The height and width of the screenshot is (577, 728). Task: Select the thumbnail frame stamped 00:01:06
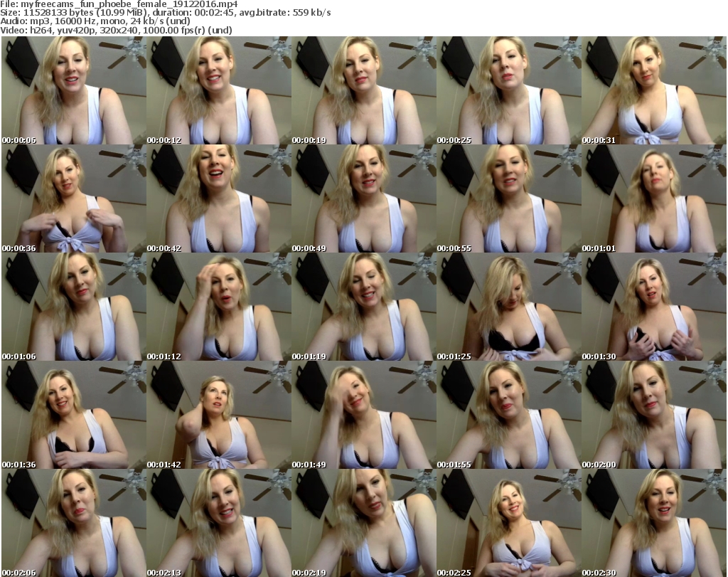point(74,307)
